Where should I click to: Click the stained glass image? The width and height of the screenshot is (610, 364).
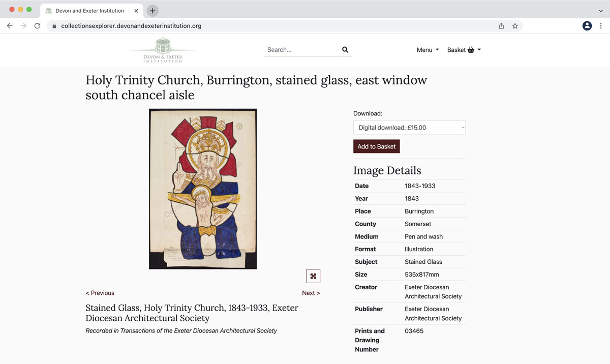[x=203, y=189]
